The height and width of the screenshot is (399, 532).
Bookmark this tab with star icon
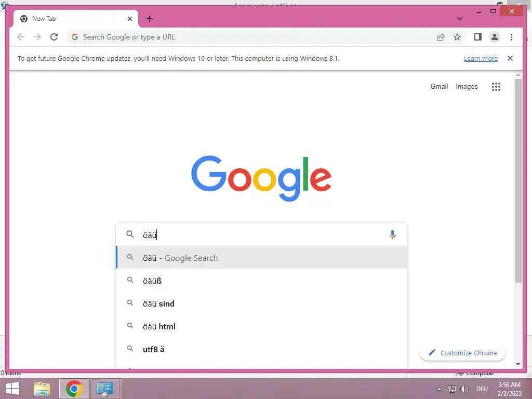pos(457,37)
